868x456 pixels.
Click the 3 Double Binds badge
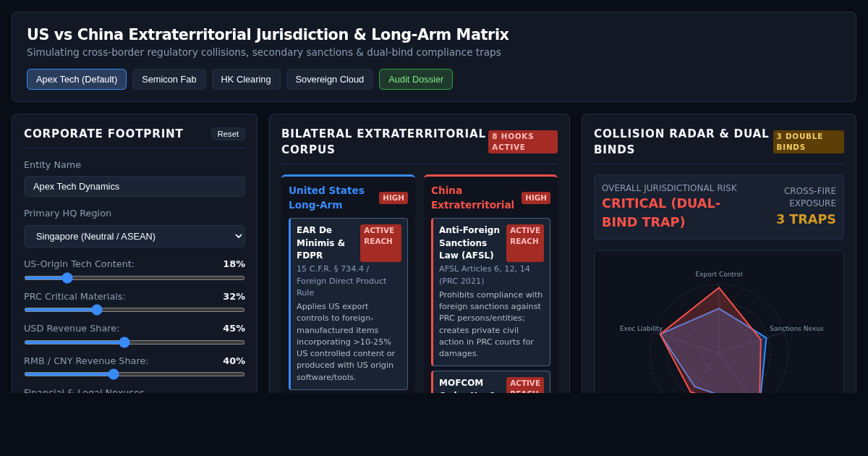pyautogui.click(x=809, y=142)
